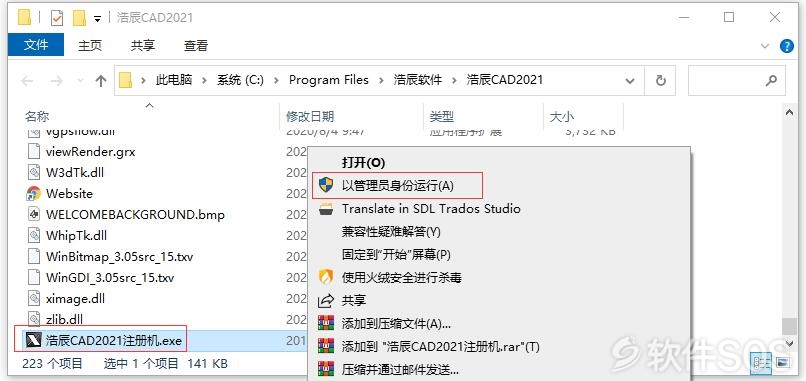Select 添加到压缩文件(A)... menu entry
This screenshot has height=381, width=806.
[396, 323]
